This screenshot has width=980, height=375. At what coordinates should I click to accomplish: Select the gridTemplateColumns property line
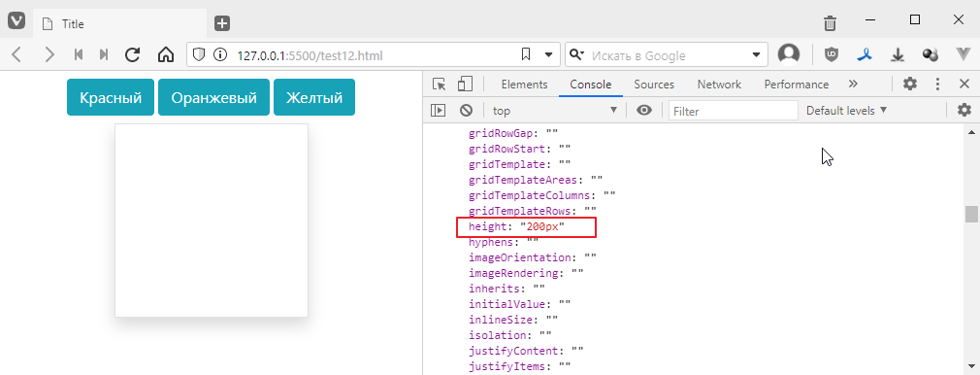point(541,195)
